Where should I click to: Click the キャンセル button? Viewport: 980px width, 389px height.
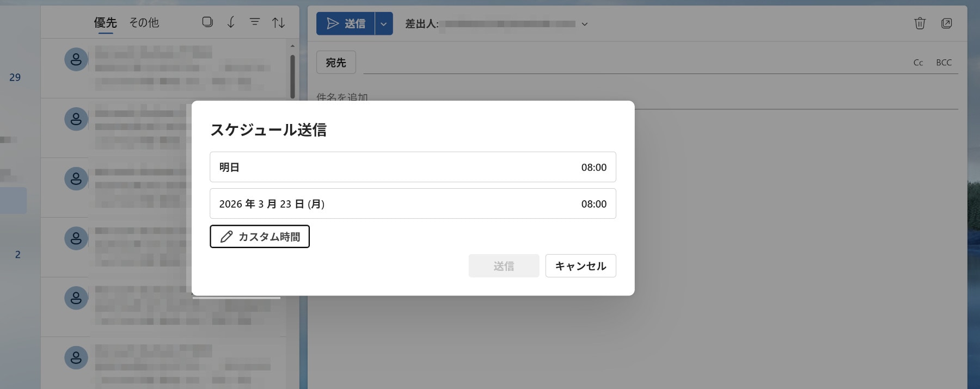pyautogui.click(x=580, y=266)
